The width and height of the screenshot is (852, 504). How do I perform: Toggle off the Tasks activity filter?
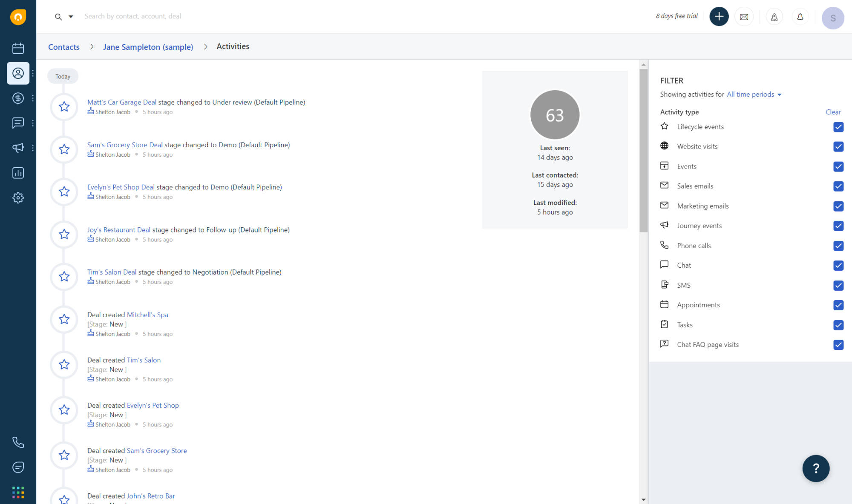click(x=838, y=325)
